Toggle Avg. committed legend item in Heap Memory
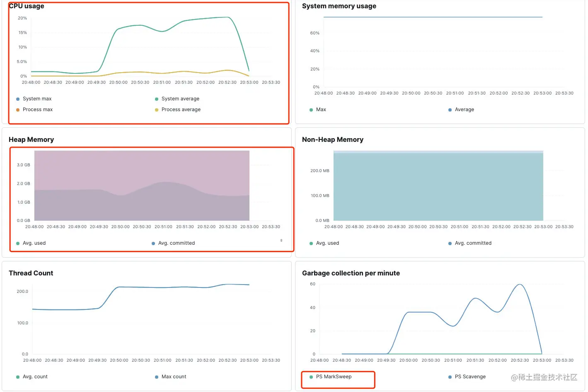 (173, 243)
